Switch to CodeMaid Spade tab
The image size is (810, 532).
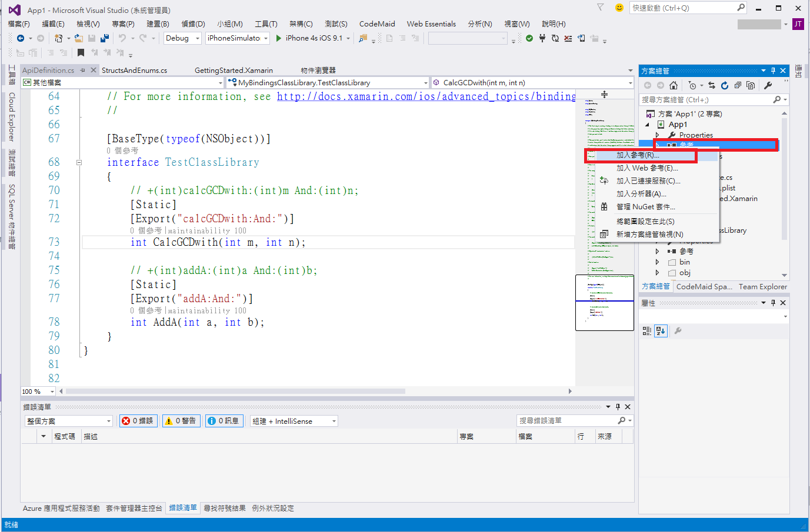click(704, 287)
